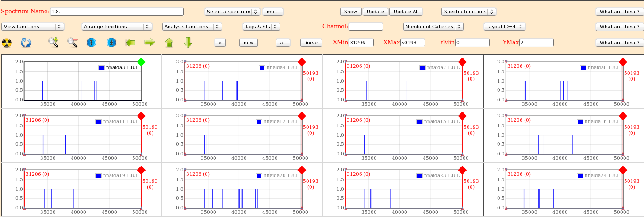This screenshot has height=217, width=644.
Task: Click the blue circle down-arrows icon
Action: coord(92,43)
